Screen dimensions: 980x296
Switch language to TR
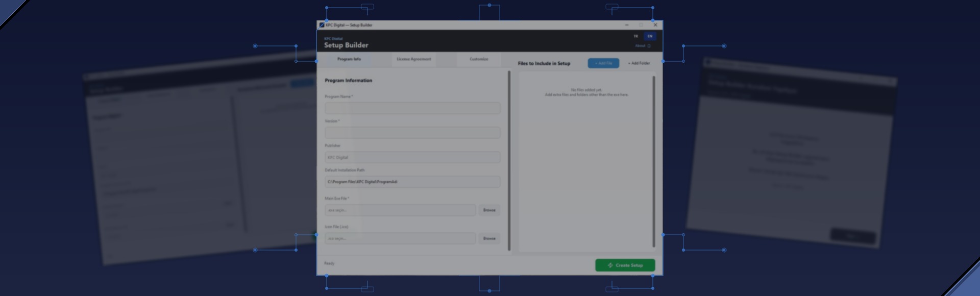(x=635, y=36)
